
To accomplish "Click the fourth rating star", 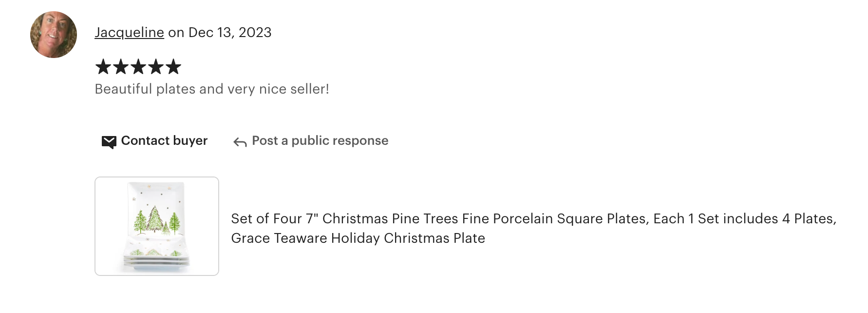I will pyautogui.click(x=156, y=67).
